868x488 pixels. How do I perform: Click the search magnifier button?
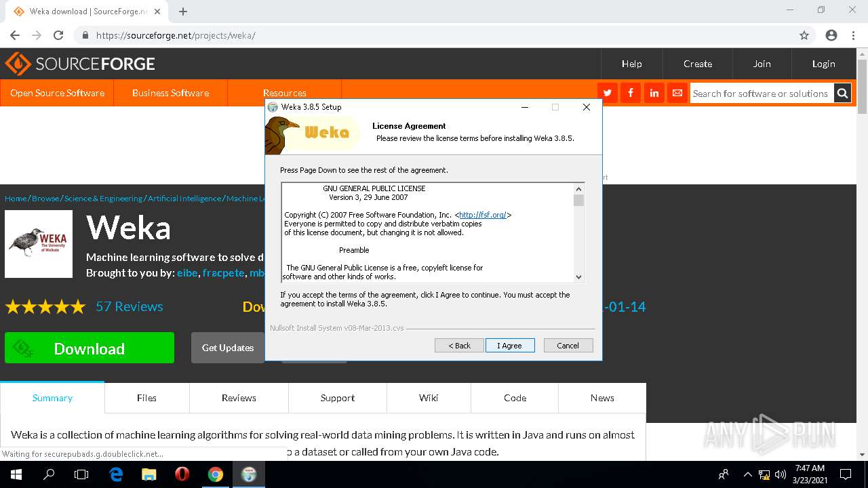pos(842,94)
